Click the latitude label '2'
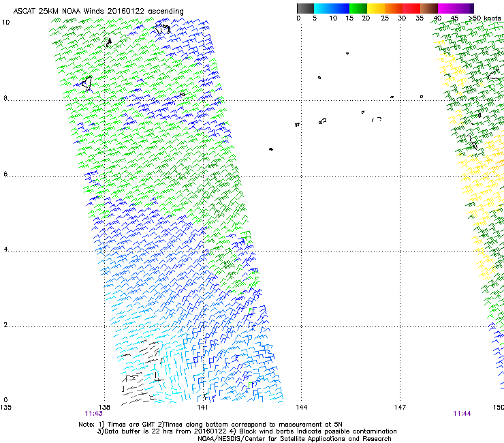Image resolution: width=504 pixels, height=443 pixels. tap(5, 325)
